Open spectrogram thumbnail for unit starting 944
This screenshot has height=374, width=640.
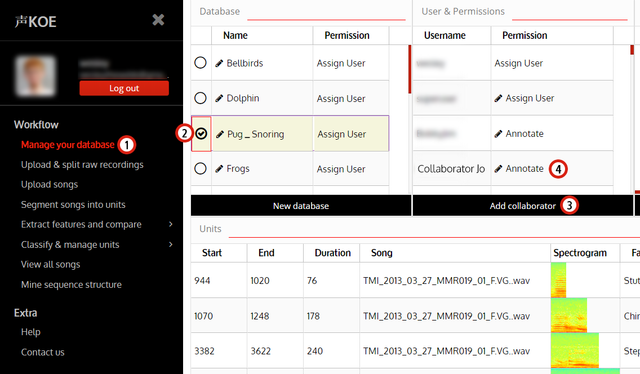tap(558, 280)
